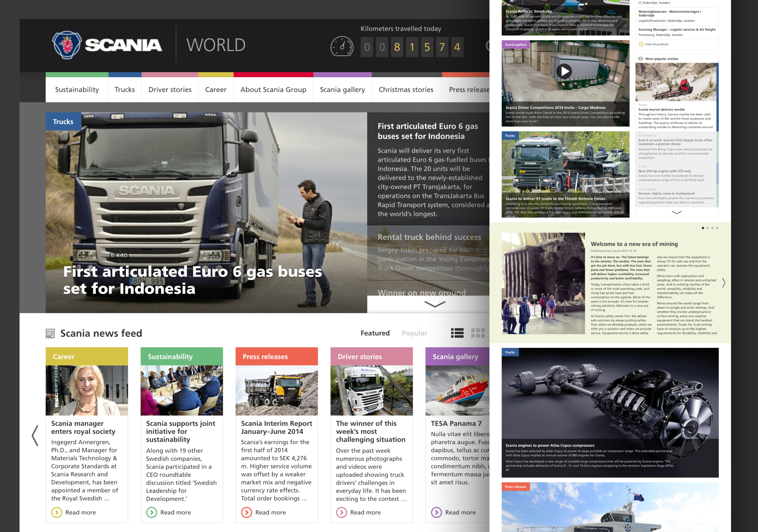This screenshot has height=532, width=758.
Task: Open the Driver stories menu item
Action: [170, 89]
